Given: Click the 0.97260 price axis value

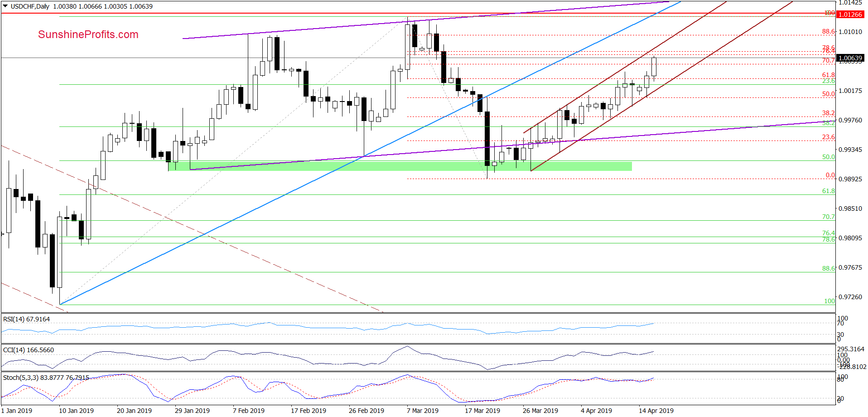Looking at the screenshot, I should [850, 297].
